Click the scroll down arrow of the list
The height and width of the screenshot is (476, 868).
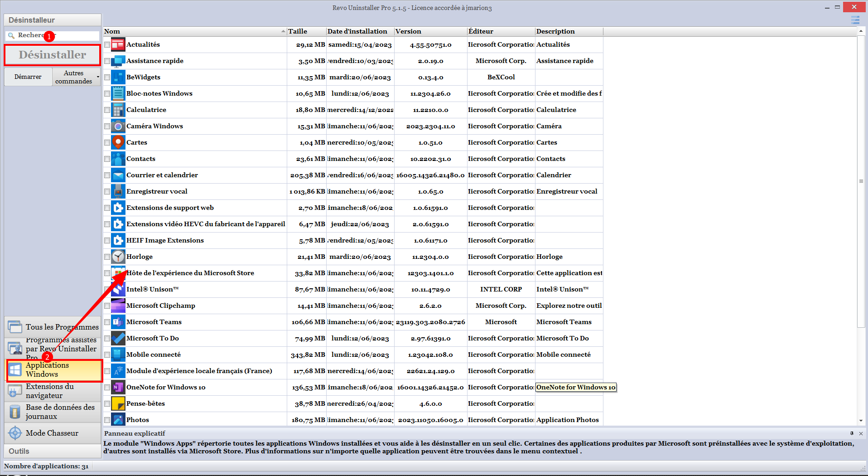coord(861,421)
